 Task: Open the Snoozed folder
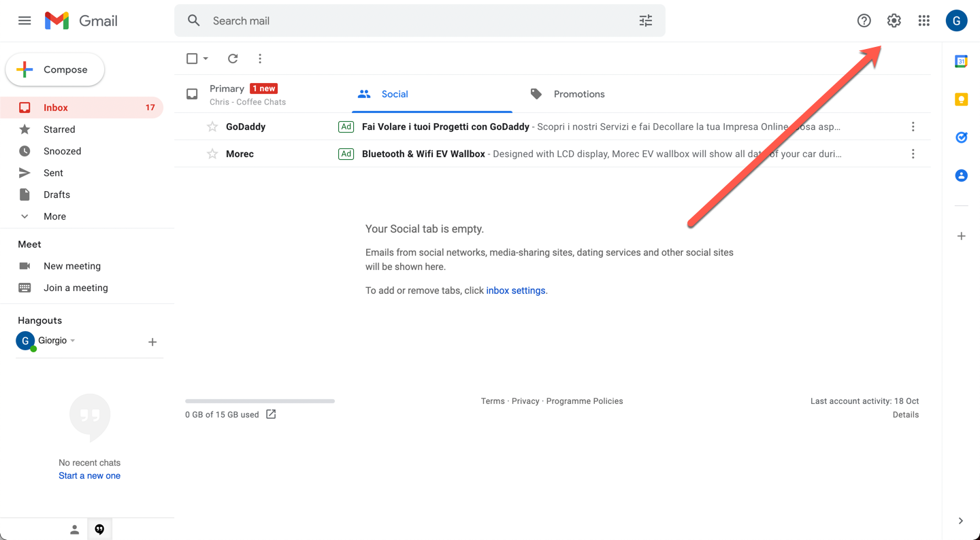tap(82, 151)
